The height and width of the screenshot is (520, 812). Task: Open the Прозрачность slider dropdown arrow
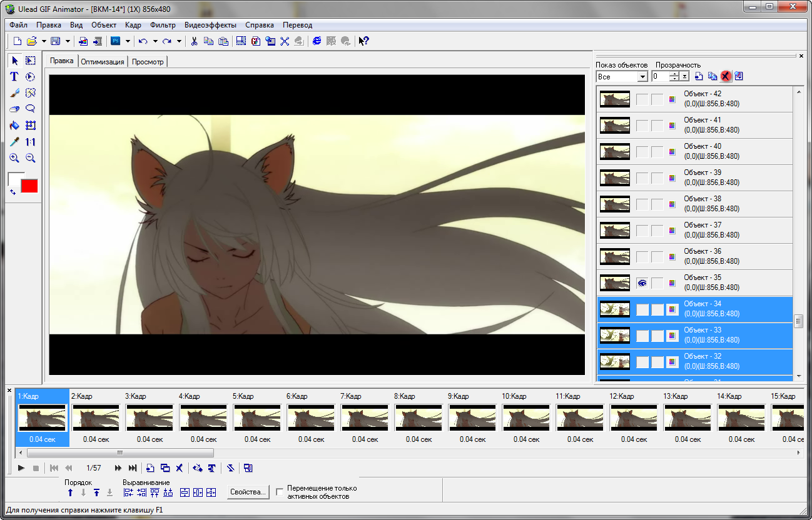tap(685, 76)
